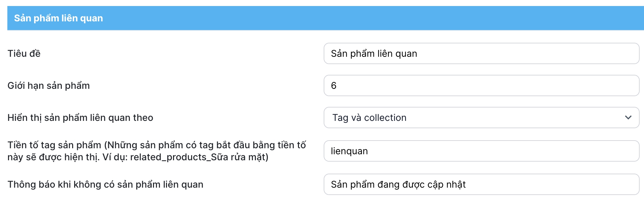Viewport: 644px width, 201px height.
Task: Click the 'Giới hạn sản phẩm' label
Action: click(x=48, y=85)
